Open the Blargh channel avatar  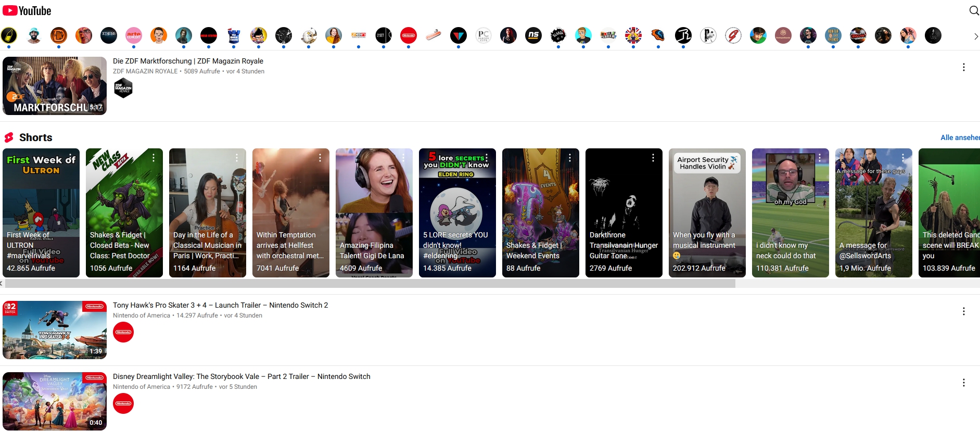pos(558,35)
